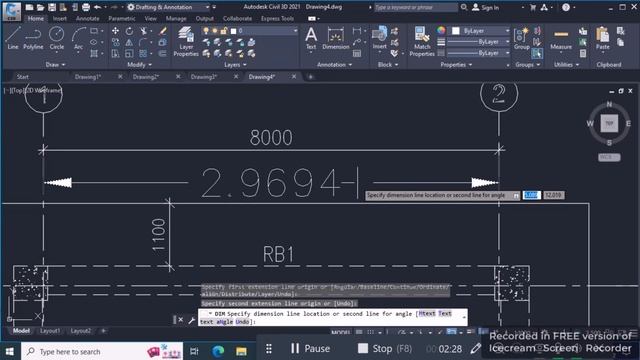
Task: Click command line customize wrench icon
Action: tap(191, 320)
